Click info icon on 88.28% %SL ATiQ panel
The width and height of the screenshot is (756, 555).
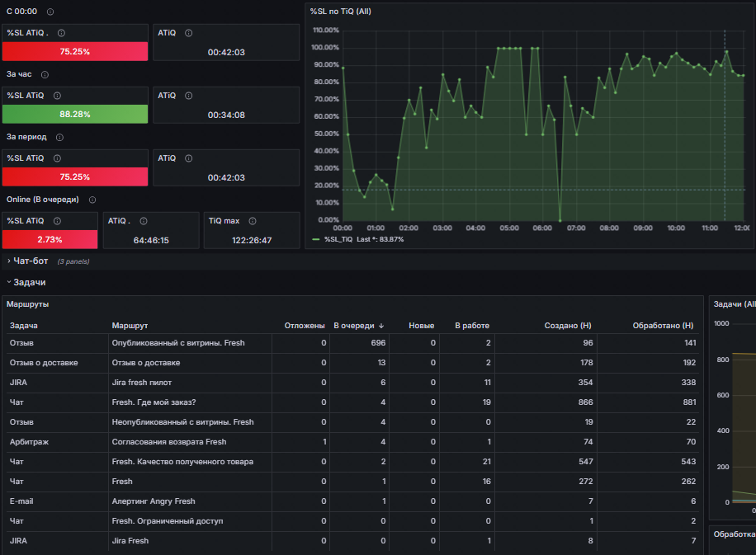coord(58,96)
